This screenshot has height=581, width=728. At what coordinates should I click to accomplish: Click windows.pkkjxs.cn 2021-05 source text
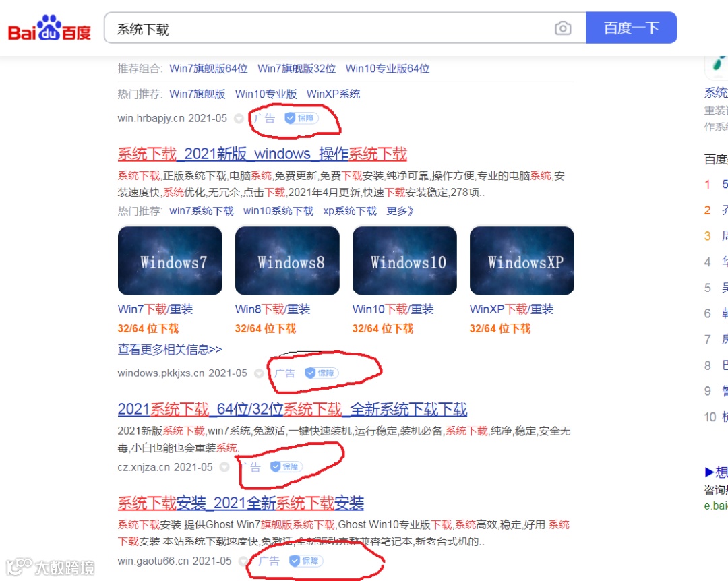pyautogui.click(x=183, y=373)
